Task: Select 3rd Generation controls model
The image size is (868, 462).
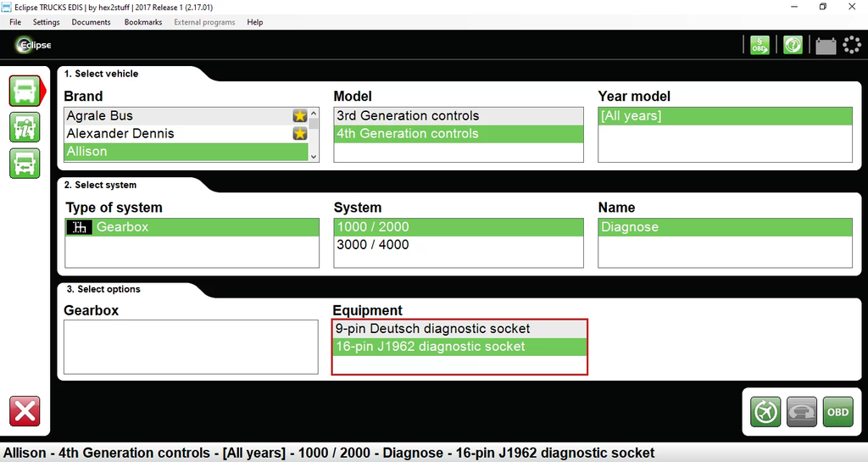Action: click(408, 116)
